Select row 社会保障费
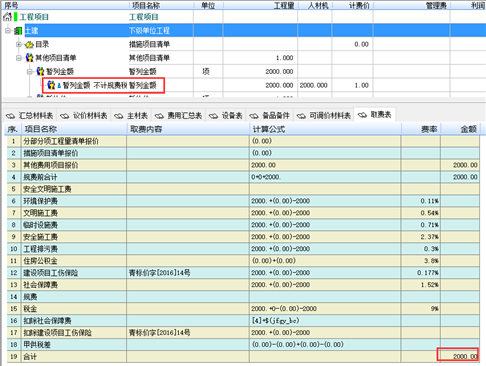 point(243,285)
